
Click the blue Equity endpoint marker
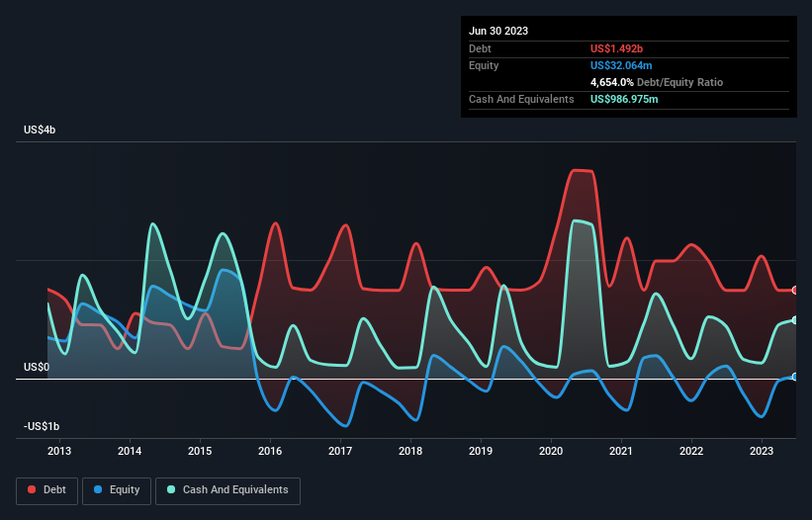[x=795, y=377]
